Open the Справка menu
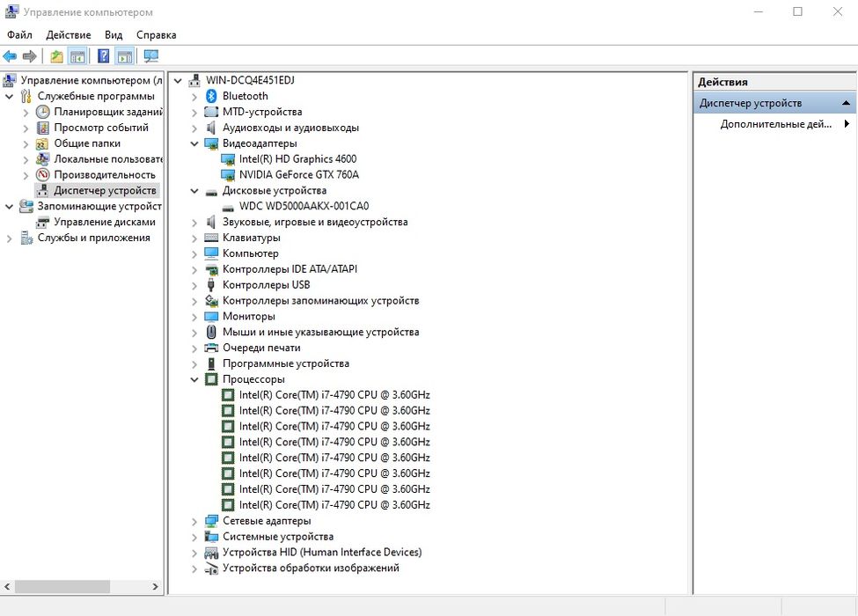 tap(157, 35)
